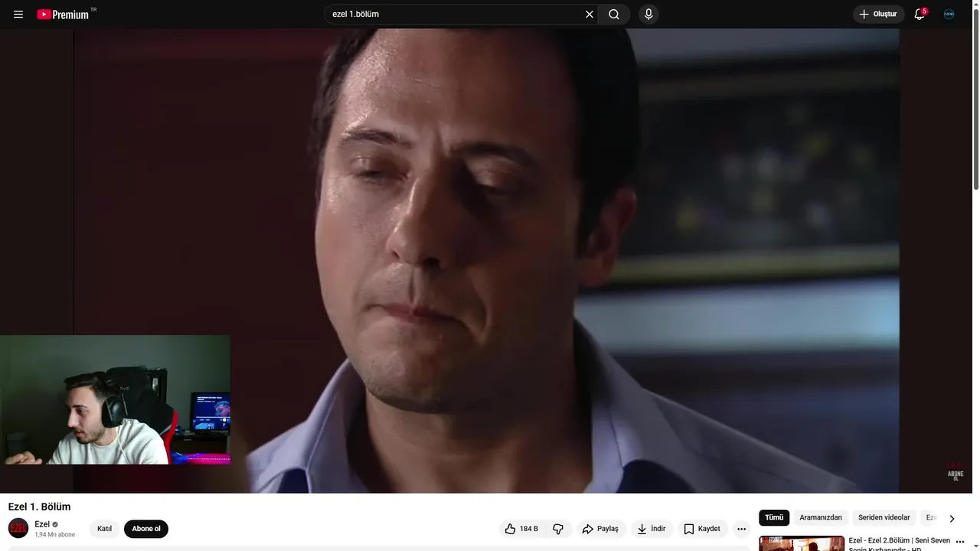
Task: Click the video title 'Ezel 1. Bölüm'
Action: click(x=39, y=507)
